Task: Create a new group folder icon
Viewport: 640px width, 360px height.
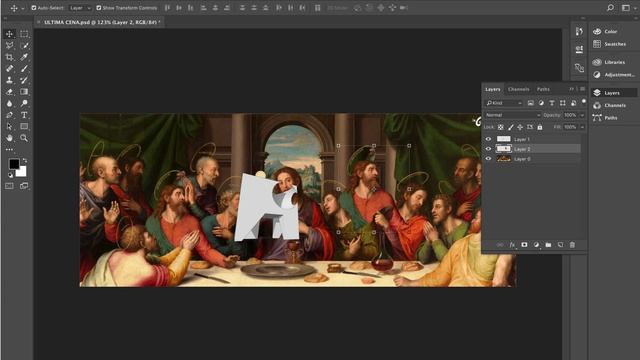Action: (x=548, y=244)
